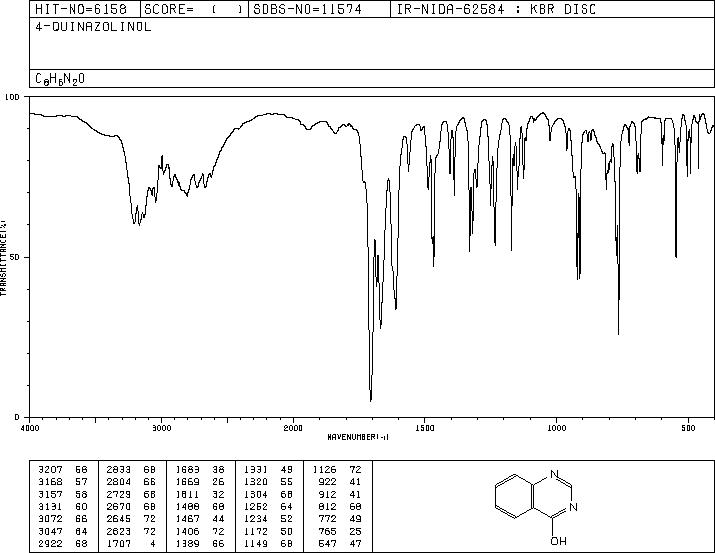The width and height of the screenshot is (715, 553).
Task: Select peak table entry 1172
Action: pos(268,532)
